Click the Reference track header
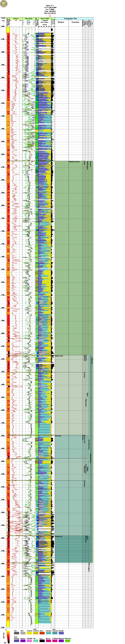 point(16,19)
